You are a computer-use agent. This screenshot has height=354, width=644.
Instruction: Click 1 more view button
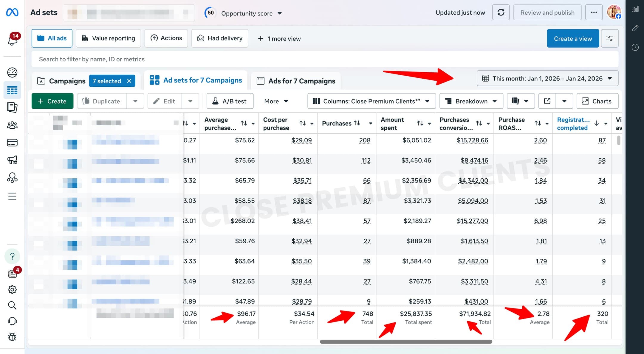(279, 38)
